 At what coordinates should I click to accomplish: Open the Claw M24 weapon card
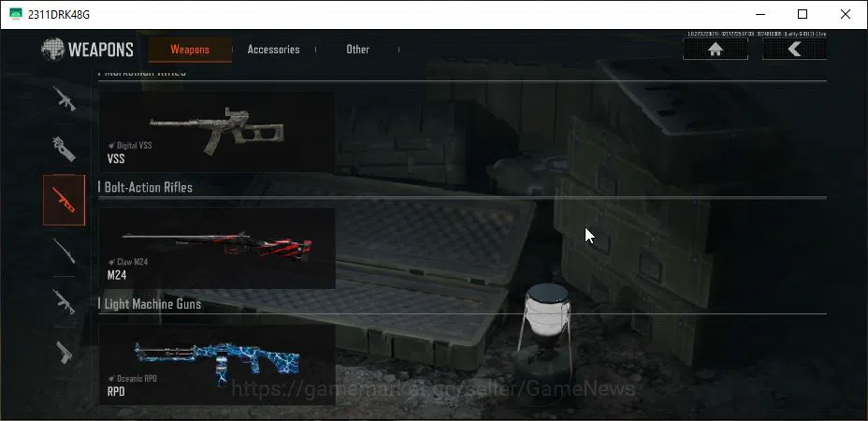click(x=217, y=248)
